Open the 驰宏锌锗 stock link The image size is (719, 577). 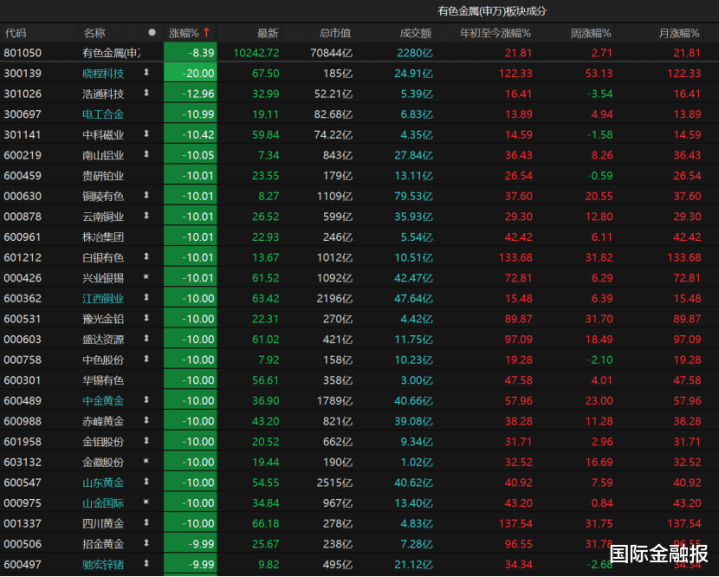pos(103,565)
